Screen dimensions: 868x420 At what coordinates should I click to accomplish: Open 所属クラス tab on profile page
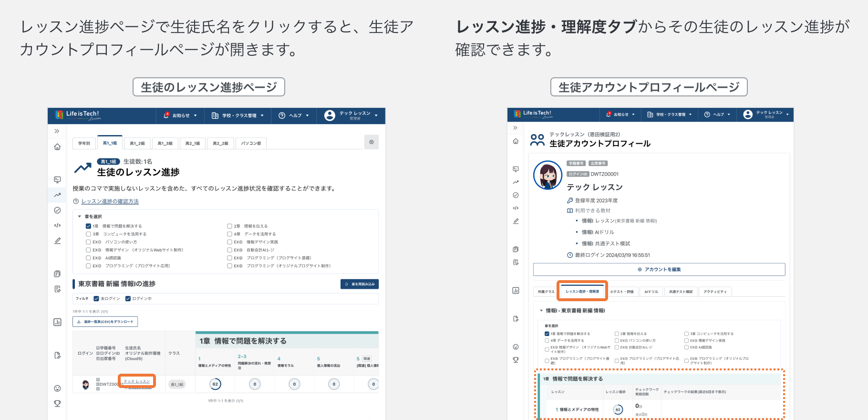click(546, 292)
